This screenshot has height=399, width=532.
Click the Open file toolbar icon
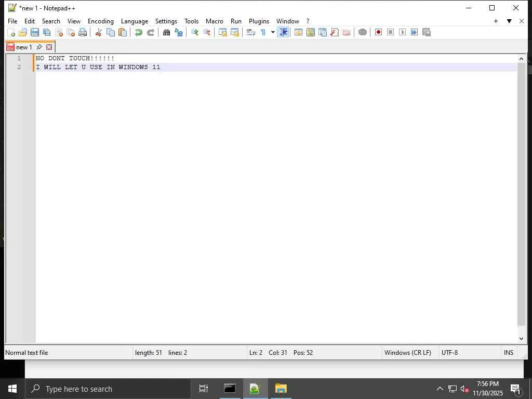point(23,32)
